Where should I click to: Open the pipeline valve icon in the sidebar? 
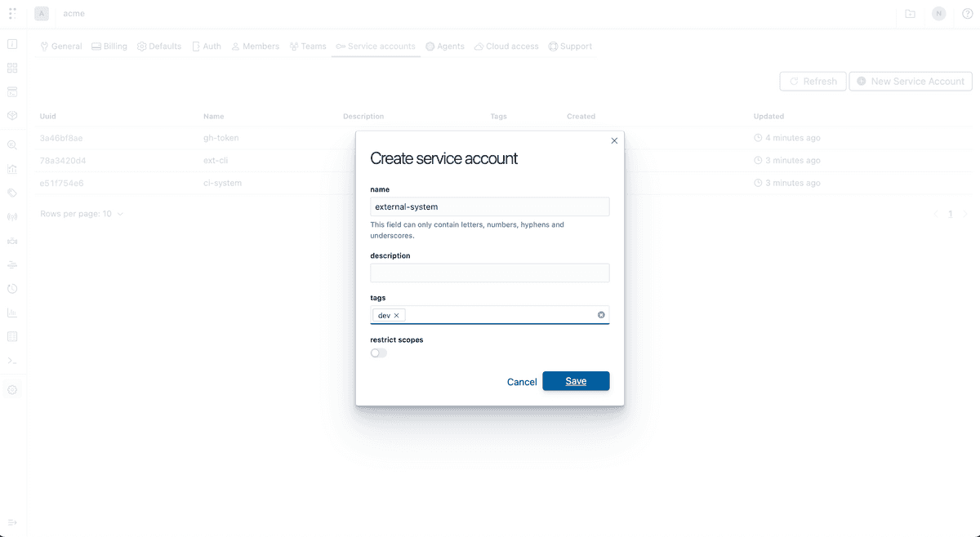pyautogui.click(x=12, y=241)
